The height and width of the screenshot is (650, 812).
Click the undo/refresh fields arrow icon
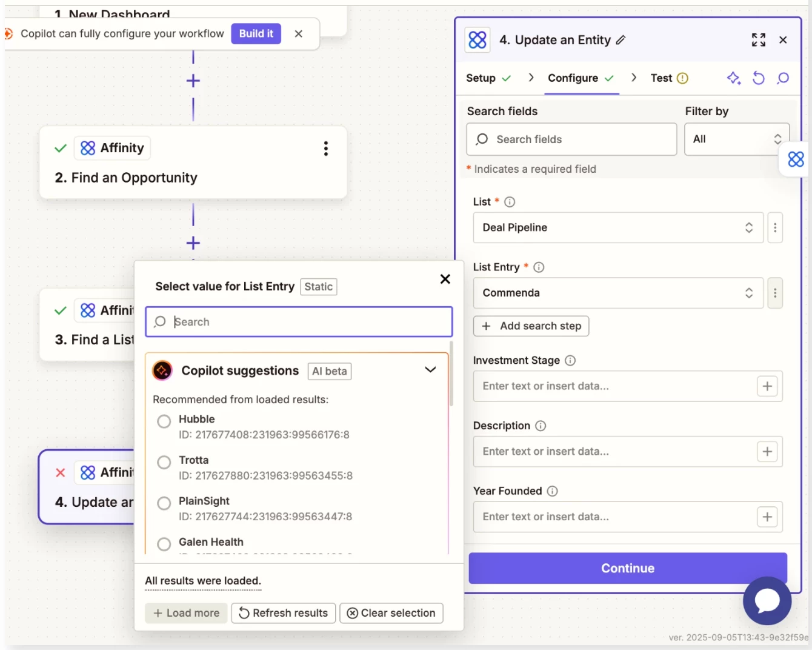pyautogui.click(x=759, y=78)
